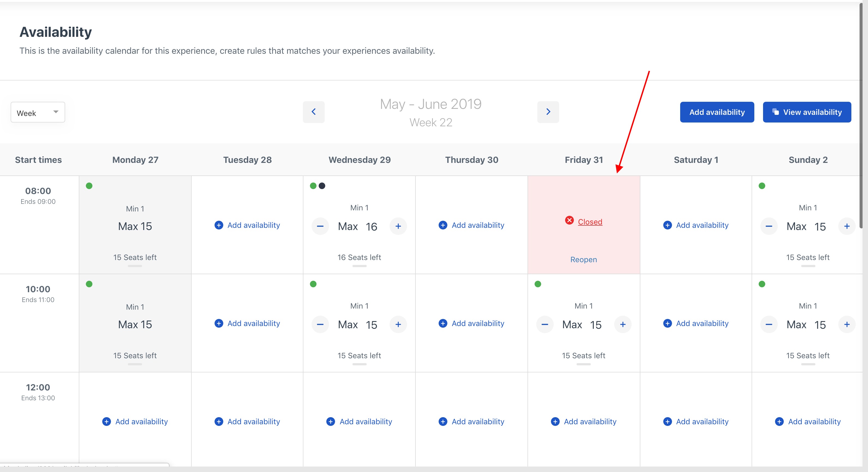Click plus stepper for Friday 31 at 10:00

click(623, 324)
